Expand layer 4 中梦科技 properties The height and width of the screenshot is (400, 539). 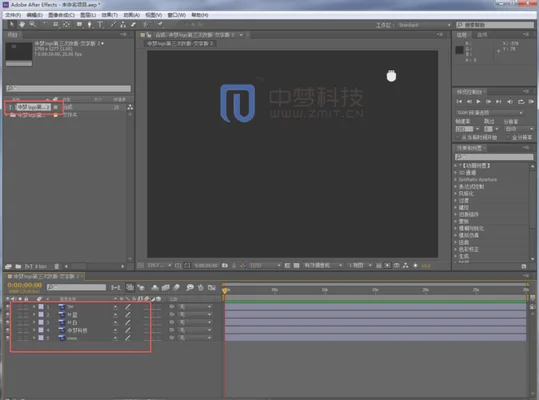(x=34, y=330)
